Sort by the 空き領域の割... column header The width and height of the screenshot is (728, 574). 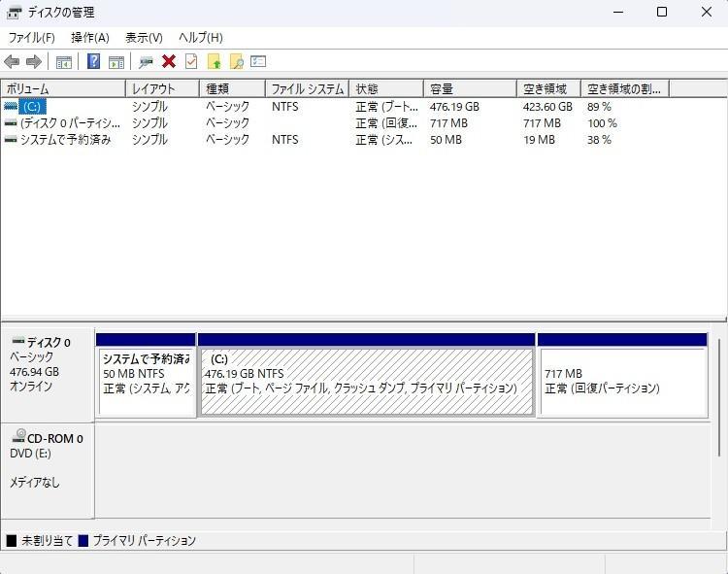tap(625, 88)
